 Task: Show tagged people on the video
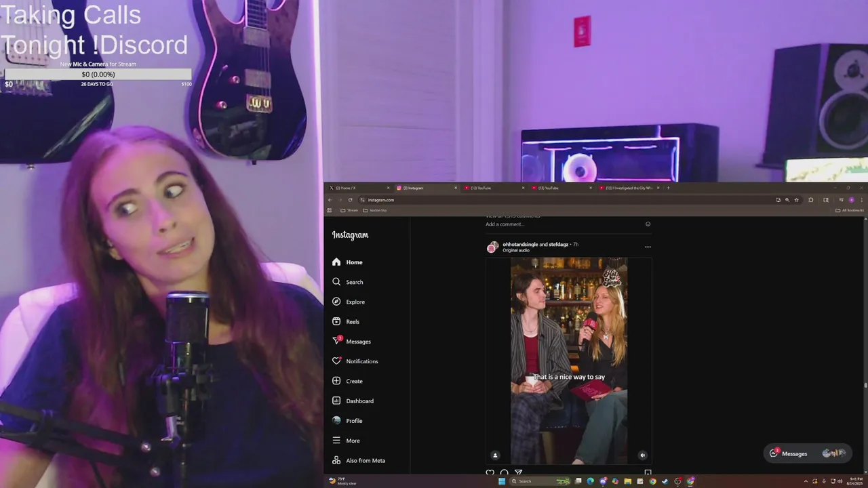point(495,455)
